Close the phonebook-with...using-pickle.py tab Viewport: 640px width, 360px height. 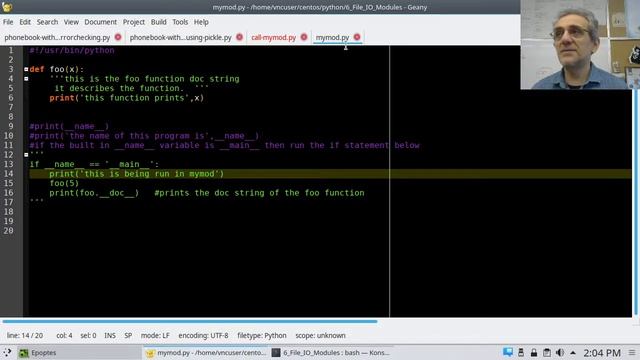(x=240, y=37)
